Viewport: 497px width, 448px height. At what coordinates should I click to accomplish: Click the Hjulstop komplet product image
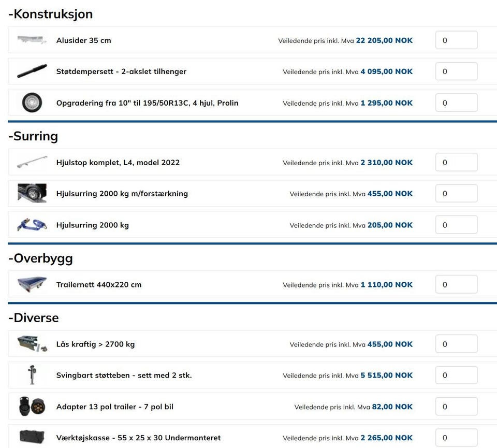(32, 162)
